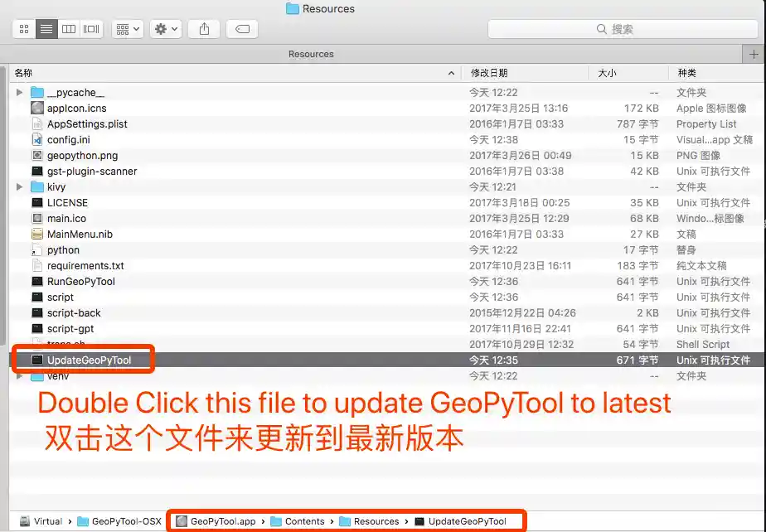Select the RunGeoPyTool executable icon

coord(37,282)
